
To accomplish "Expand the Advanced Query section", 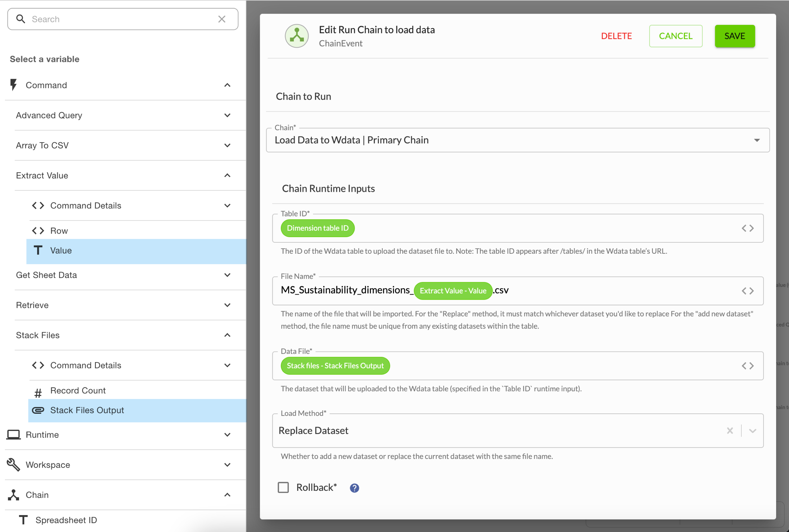I will click(227, 115).
